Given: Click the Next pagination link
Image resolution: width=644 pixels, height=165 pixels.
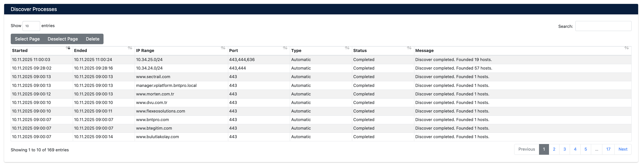Looking at the screenshot, I should click(623, 149).
